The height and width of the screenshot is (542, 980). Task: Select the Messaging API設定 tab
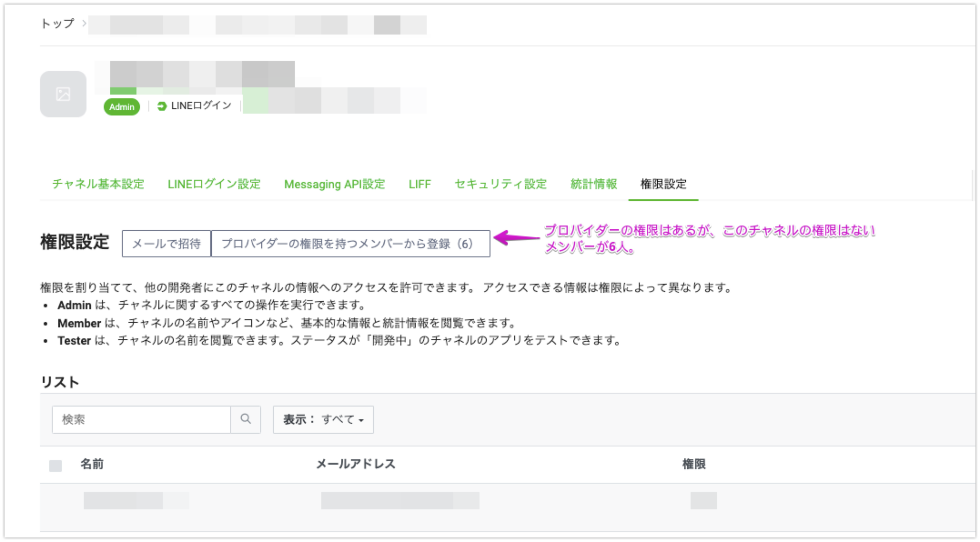335,185
